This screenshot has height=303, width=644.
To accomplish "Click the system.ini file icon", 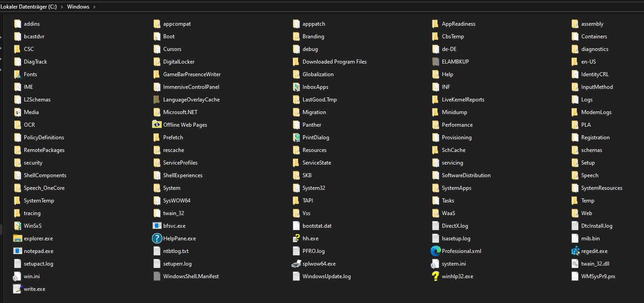I will tap(435, 264).
